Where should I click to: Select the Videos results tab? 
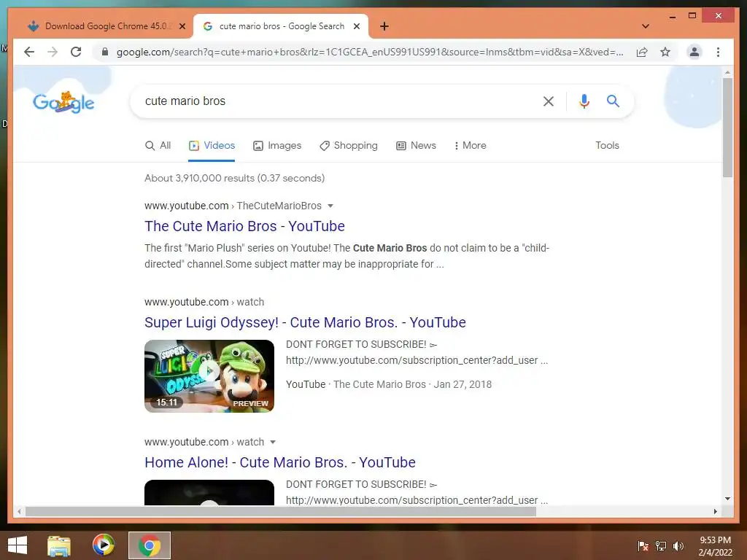click(x=212, y=145)
